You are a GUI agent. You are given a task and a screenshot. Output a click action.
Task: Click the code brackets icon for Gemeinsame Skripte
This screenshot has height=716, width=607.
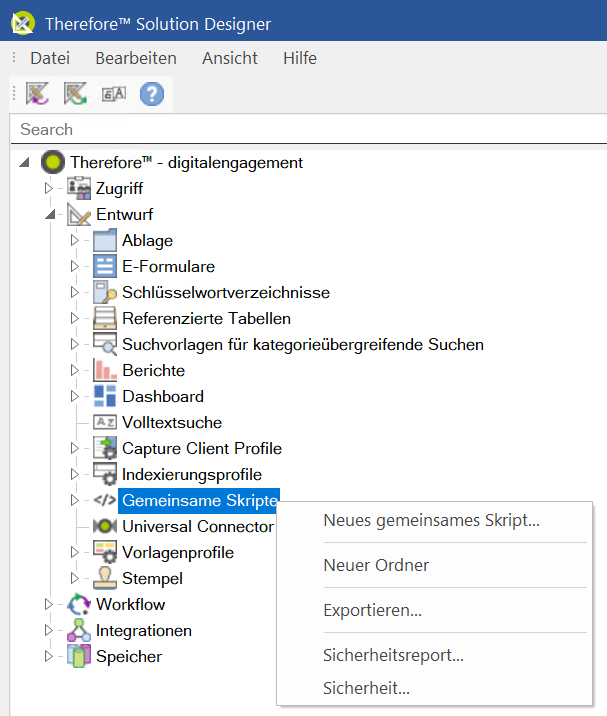(x=105, y=500)
